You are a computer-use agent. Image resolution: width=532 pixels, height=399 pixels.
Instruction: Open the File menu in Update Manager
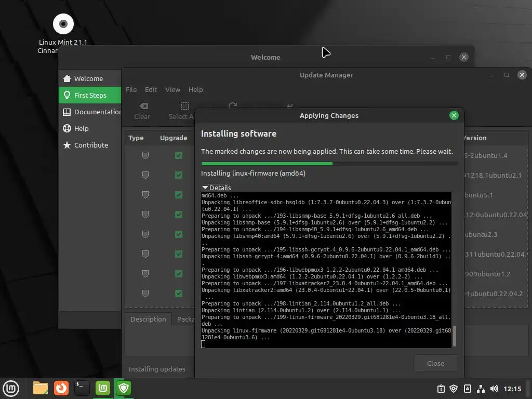[131, 89]
